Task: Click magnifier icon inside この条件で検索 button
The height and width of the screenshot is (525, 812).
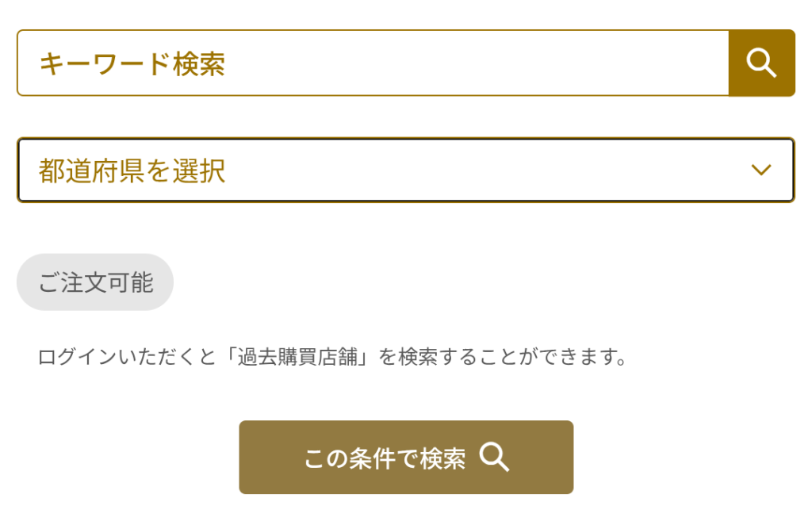Action: pos(494,458)
